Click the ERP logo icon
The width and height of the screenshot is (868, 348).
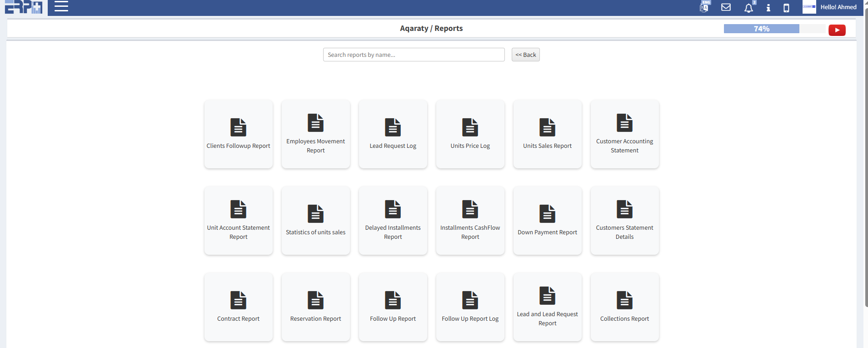[24, 7]
